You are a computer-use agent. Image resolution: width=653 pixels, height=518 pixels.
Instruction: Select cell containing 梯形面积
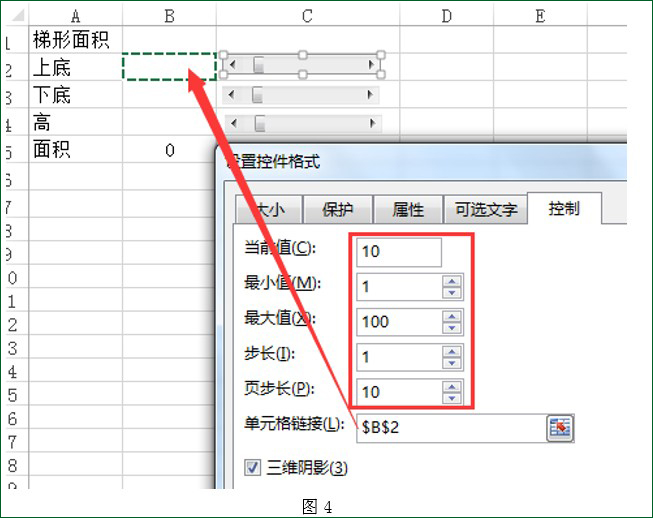point(75,40)
